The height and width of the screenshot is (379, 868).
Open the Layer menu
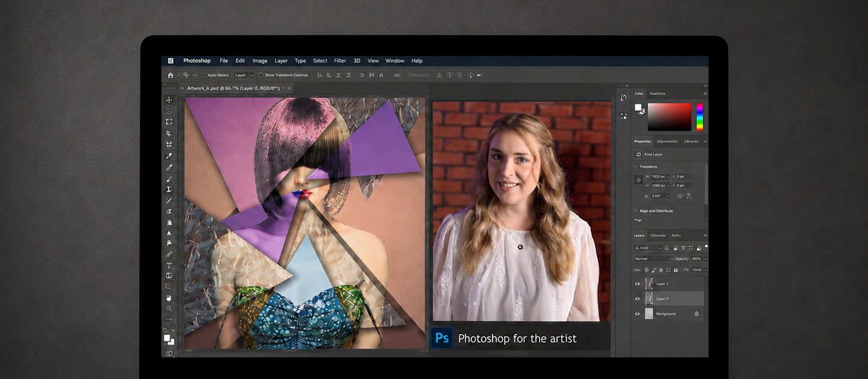[x=281, y=61]
